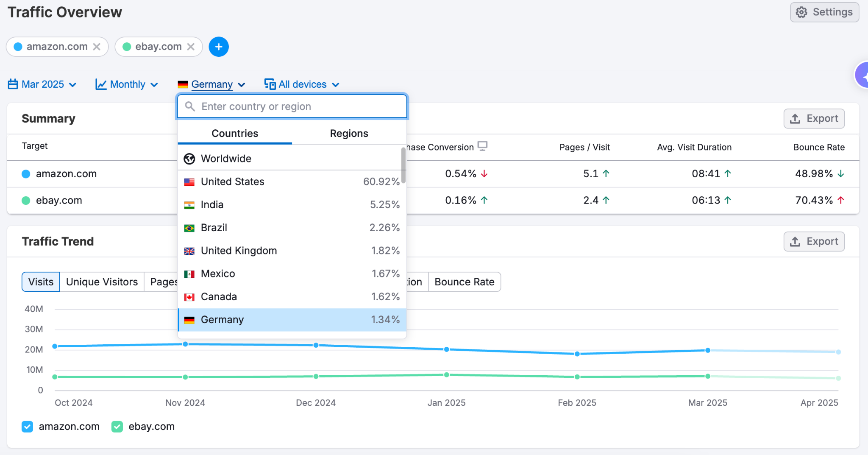Click the country or region search field
868x455 pixels.
click(292, 106)
